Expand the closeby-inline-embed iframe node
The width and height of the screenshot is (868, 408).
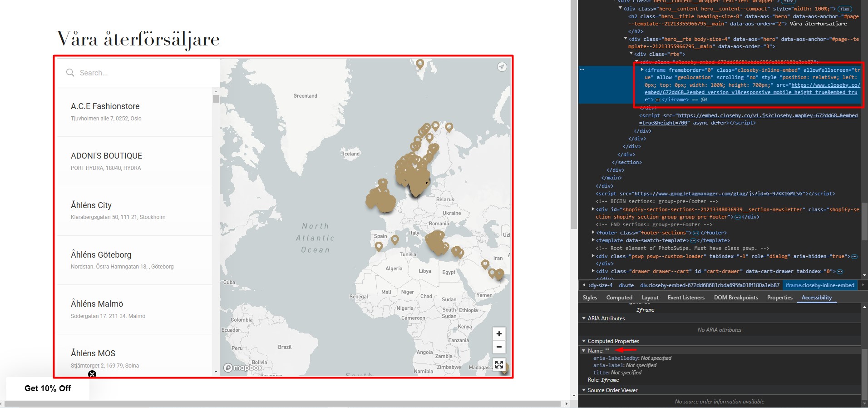point(642,70)
